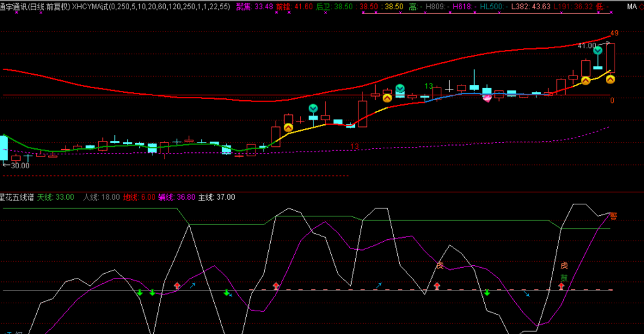The height and width of the screenshot is (334, 644).
Task: Click the 主线: 37.00 value
Action: click(217, 197)
